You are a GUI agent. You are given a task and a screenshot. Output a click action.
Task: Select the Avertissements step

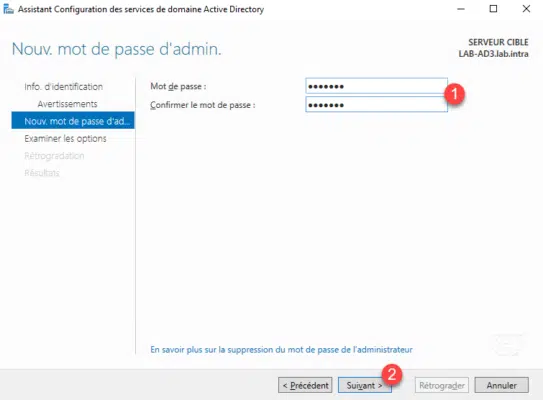[x=67, y=104]
